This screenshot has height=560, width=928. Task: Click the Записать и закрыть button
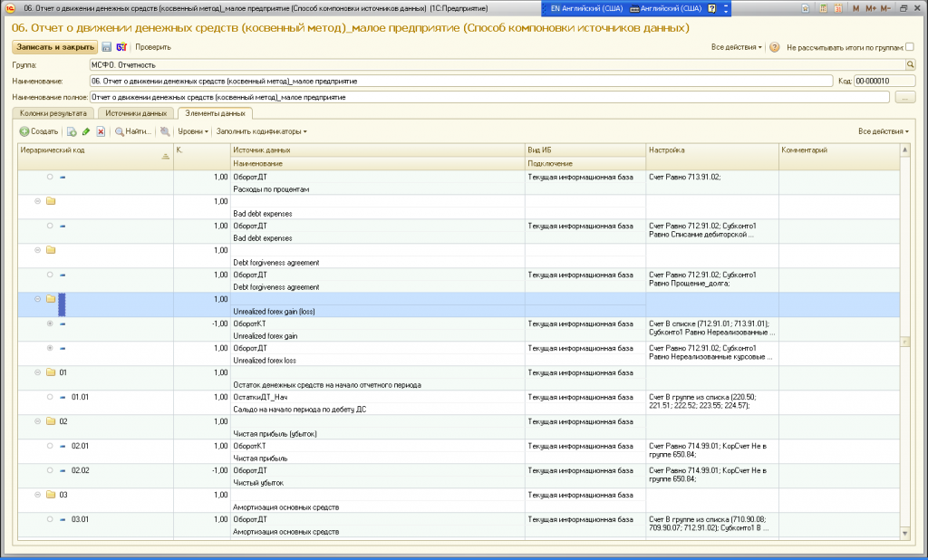[x=55, y=47]
